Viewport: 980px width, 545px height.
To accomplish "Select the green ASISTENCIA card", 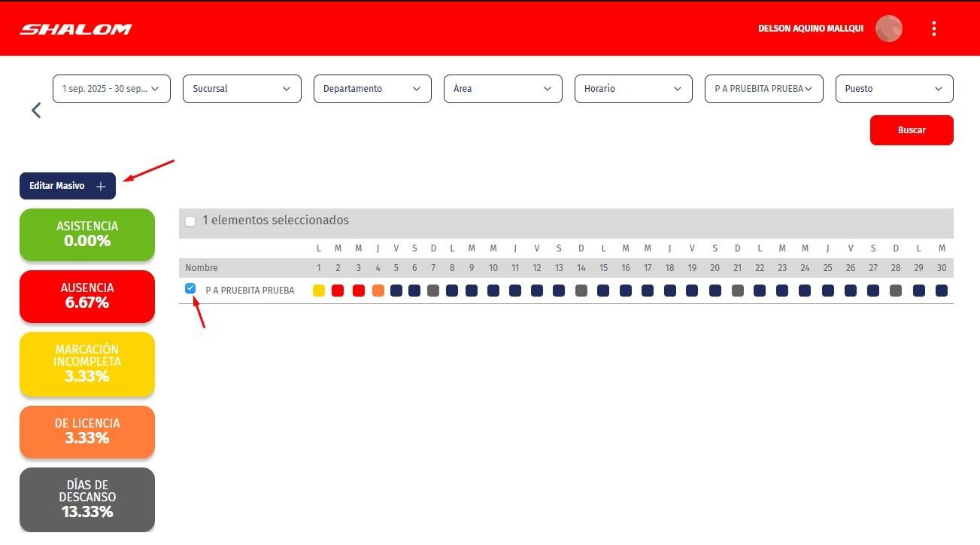I will pos(87,235).
